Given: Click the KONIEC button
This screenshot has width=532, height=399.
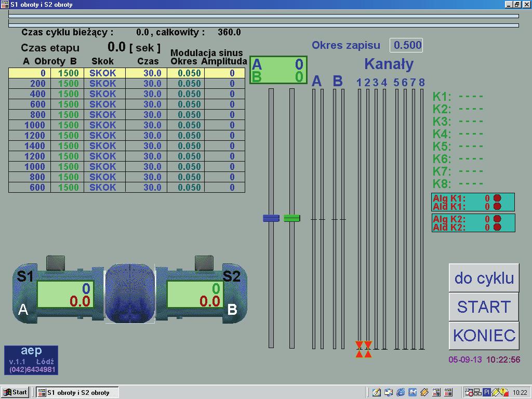Looking at the screenshot, I should (x=484, y=336).
